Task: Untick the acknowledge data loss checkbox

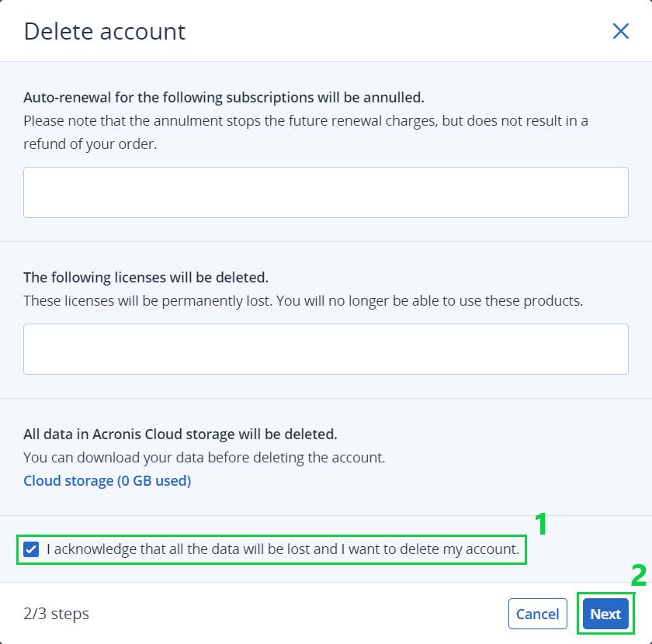Action: point(31,549)
